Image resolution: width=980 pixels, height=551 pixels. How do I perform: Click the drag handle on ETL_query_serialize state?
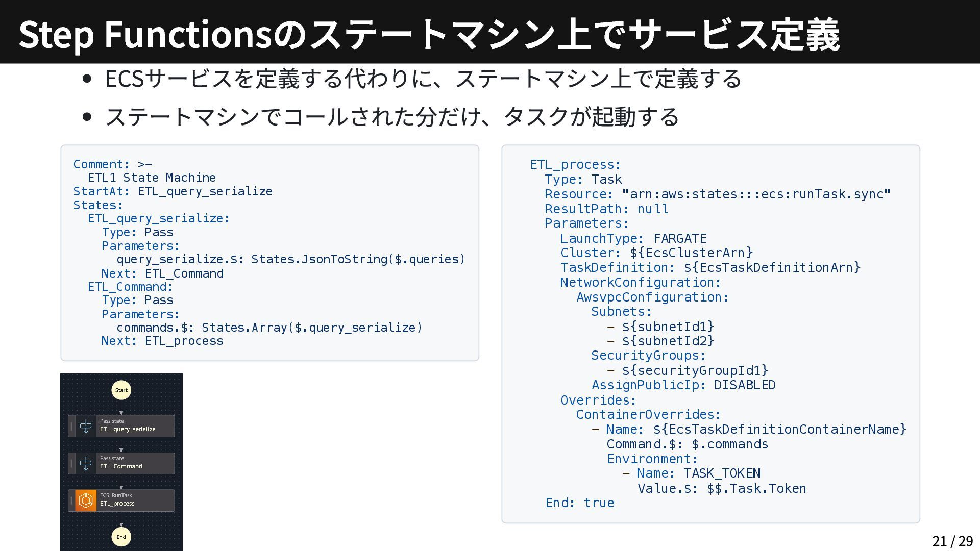[71, 426]
